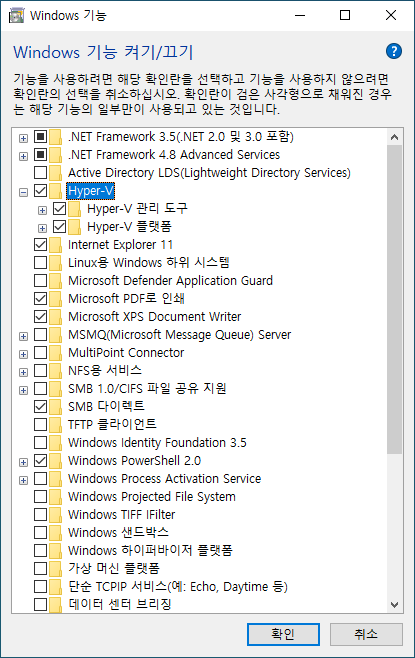The image size is (415, 658).
Task: Open the blue help question mark icon
Action: pos(394,52)
